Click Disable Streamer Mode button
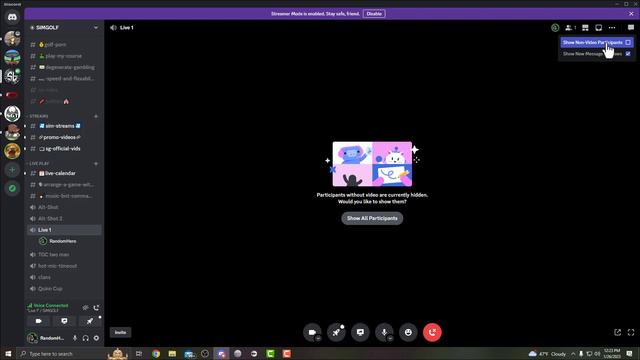This screenshot has width=640, height=360. 374,14
